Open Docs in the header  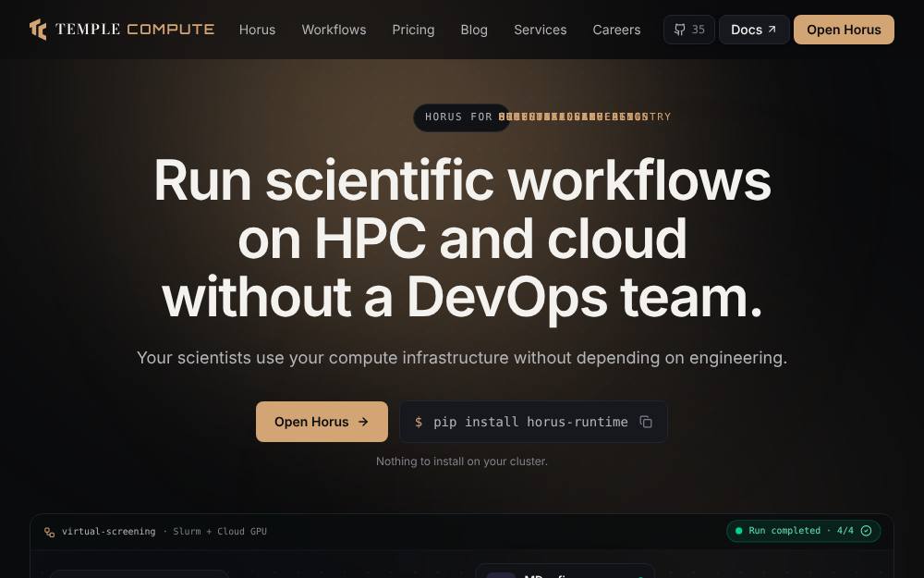click(754, 30)
